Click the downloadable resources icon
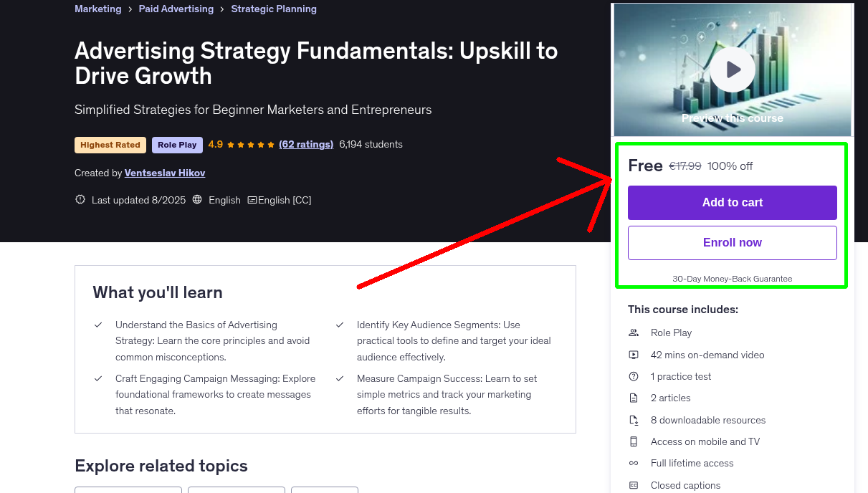868x493 pixels. tap(634, 419)
